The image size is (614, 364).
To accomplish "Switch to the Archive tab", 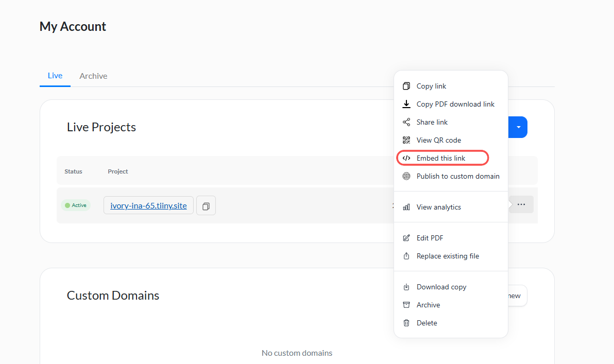I will coord(93,76).
